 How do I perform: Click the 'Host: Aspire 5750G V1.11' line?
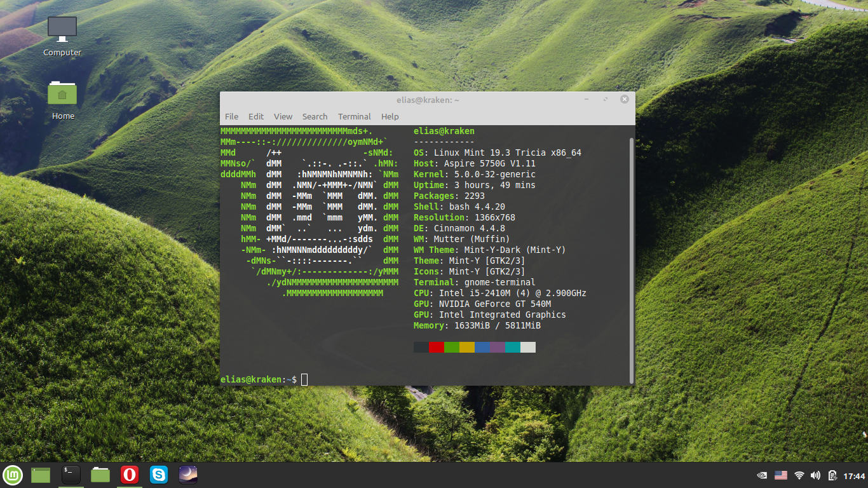tap(475, 163)
